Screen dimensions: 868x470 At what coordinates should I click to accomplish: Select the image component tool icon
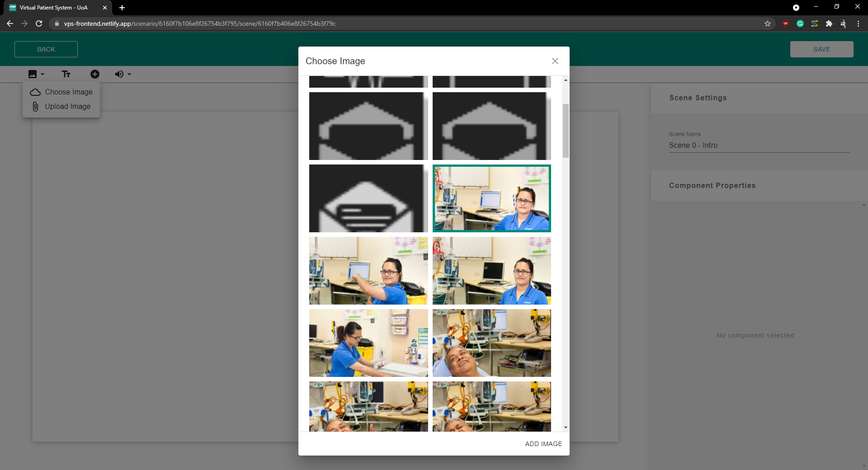click(x=33, y=74)
